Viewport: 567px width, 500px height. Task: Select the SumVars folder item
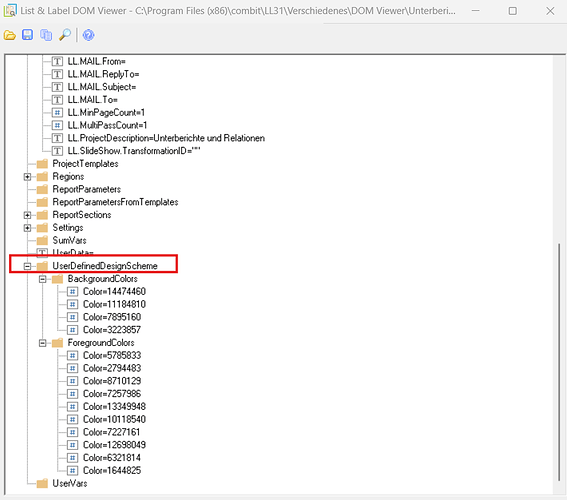(69, 241)
